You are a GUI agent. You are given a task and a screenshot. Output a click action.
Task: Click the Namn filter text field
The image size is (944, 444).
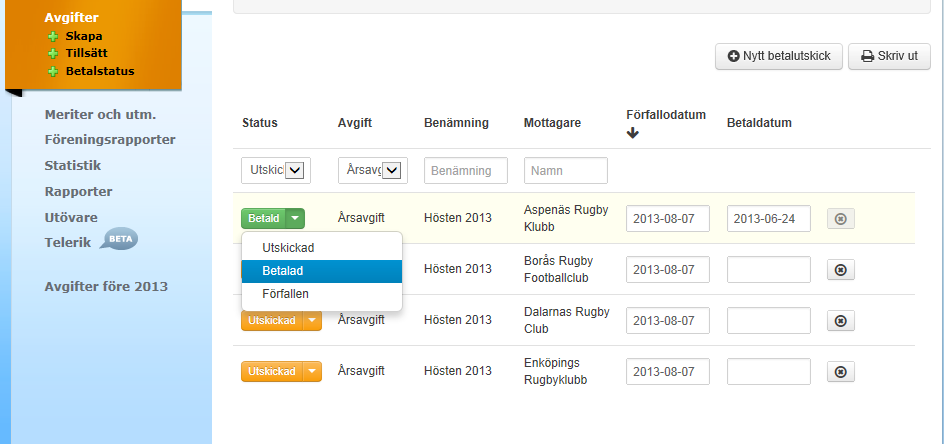[566, 170]
